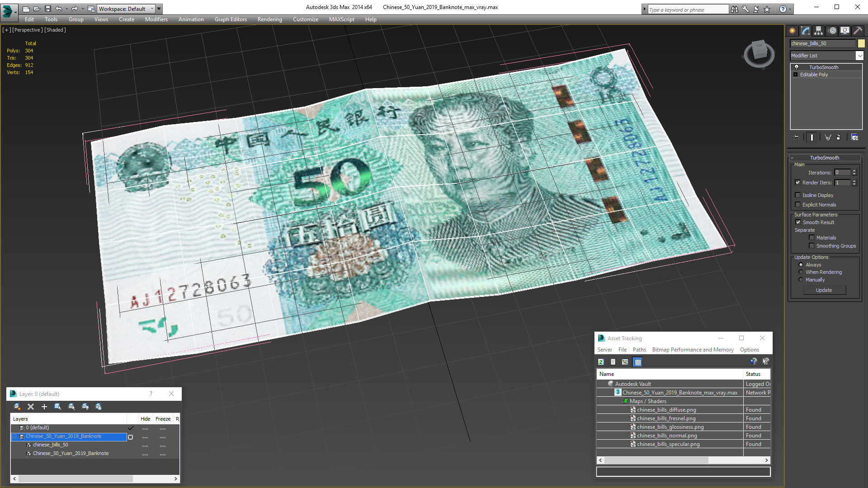Refresh the Asset Tracking list
868x488 pixels.
pyautogui.click(x=601, y=362)
